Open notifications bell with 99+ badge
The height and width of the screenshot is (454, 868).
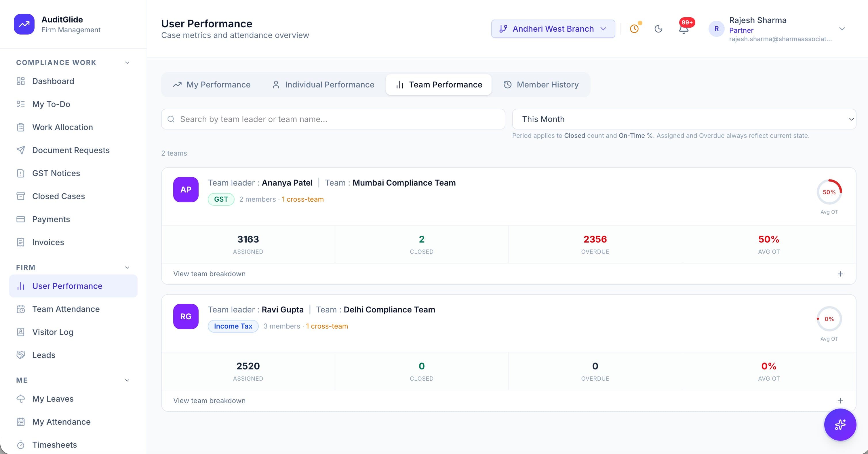[684, 29]
